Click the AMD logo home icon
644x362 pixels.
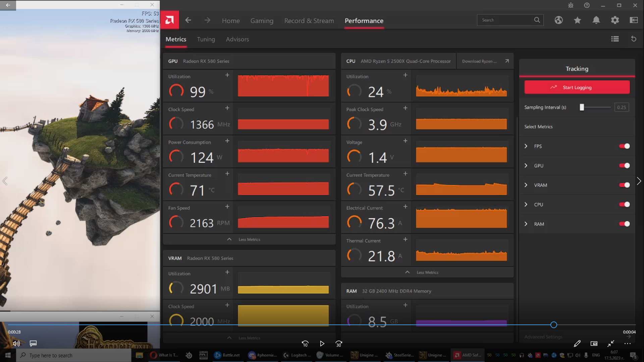[x=170, y=20]
